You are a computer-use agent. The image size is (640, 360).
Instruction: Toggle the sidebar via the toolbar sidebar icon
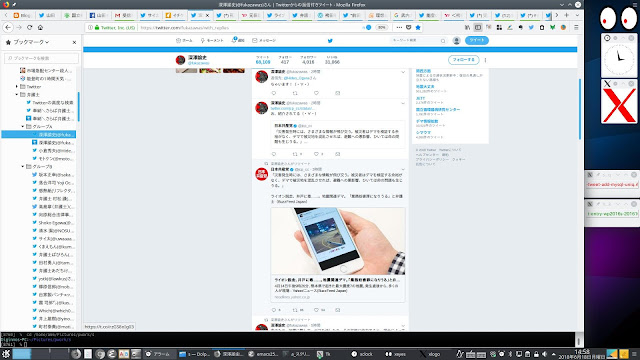(478, 27)
